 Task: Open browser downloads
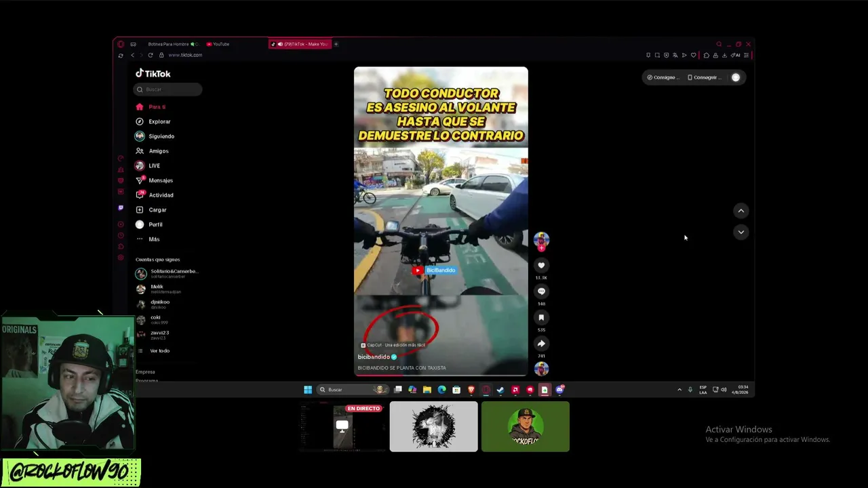[x=724, y=56]
